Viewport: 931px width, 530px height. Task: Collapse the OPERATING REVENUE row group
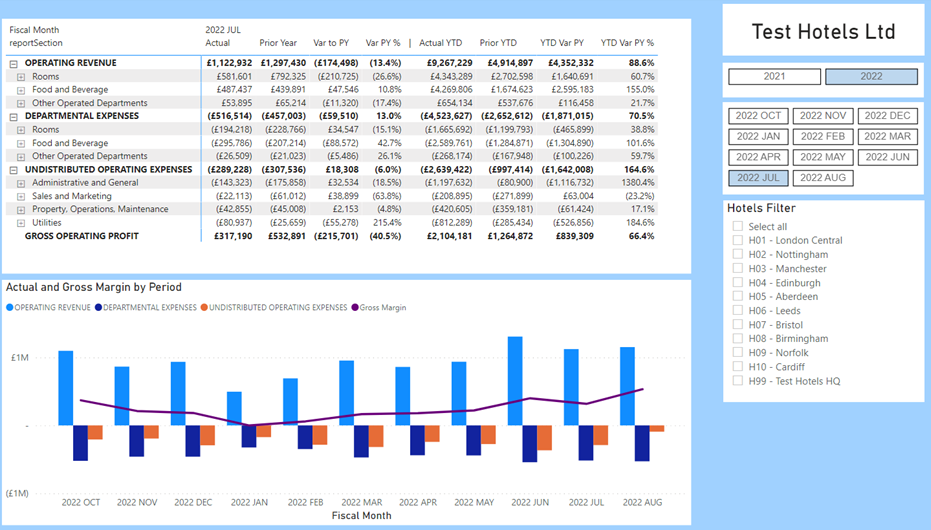point(14,63)
